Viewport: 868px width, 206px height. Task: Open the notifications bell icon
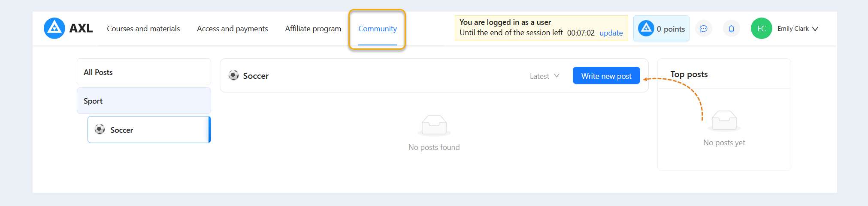point(731,29)
